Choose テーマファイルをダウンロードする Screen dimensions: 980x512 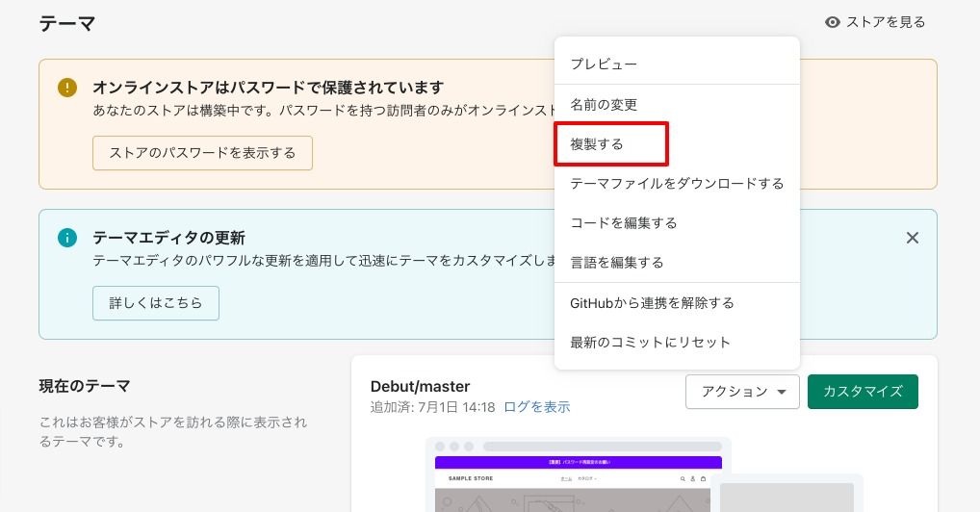[x=677, y=183]
